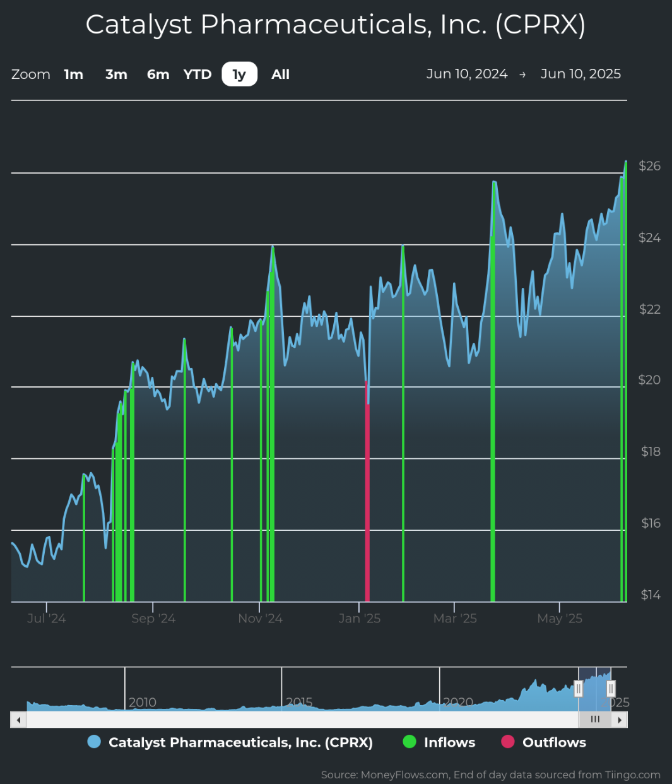Click the start date Jun 10, 2024
672x784 pixels.
click(x=467, y=74)
